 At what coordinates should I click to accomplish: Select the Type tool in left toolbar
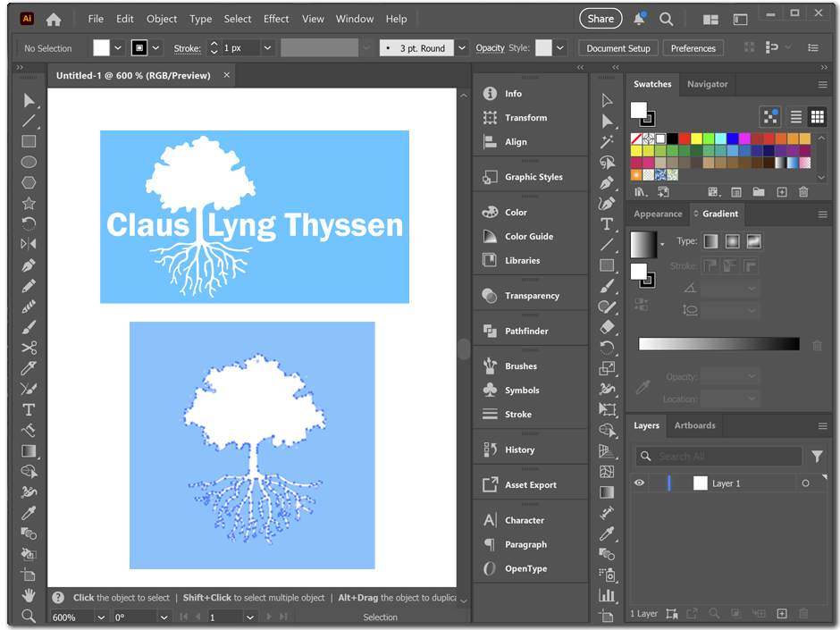click(29, 409)
